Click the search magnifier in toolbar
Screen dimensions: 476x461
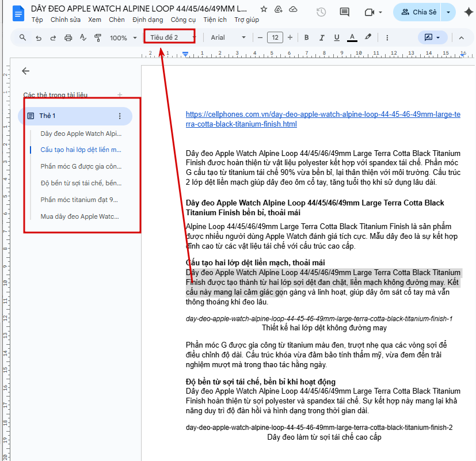click(22, 37)
